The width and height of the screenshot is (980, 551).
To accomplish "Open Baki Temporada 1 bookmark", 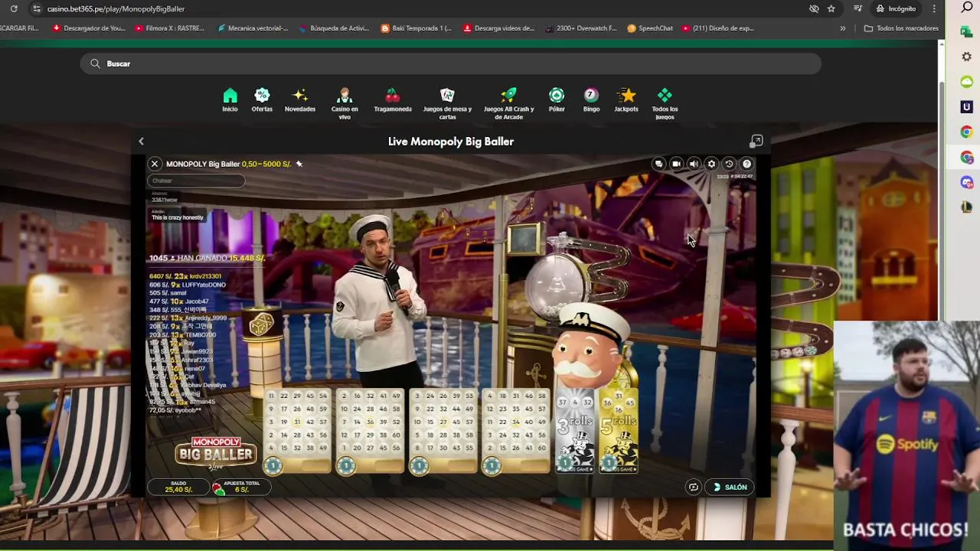I will click(x=416, y=28).
